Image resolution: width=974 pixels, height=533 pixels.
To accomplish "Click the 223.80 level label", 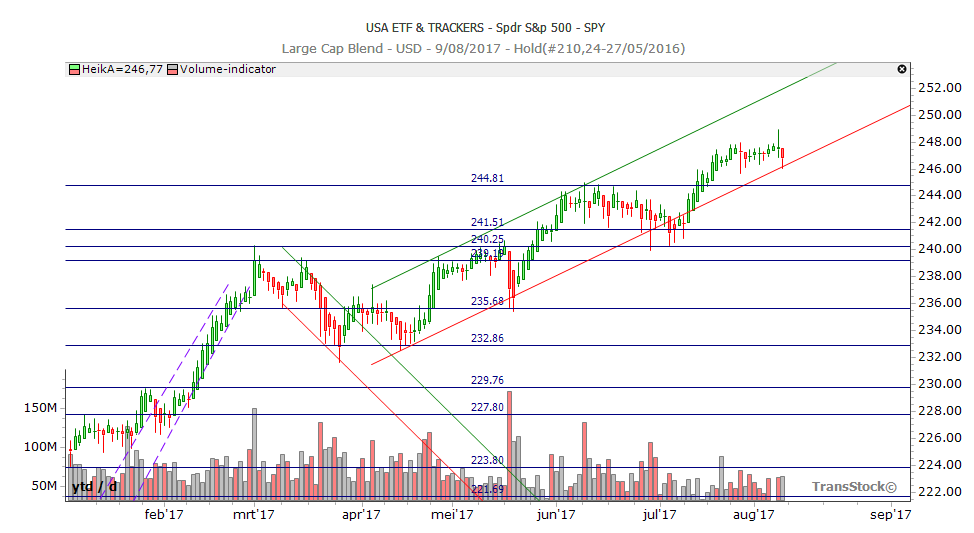I will point(487,460).
